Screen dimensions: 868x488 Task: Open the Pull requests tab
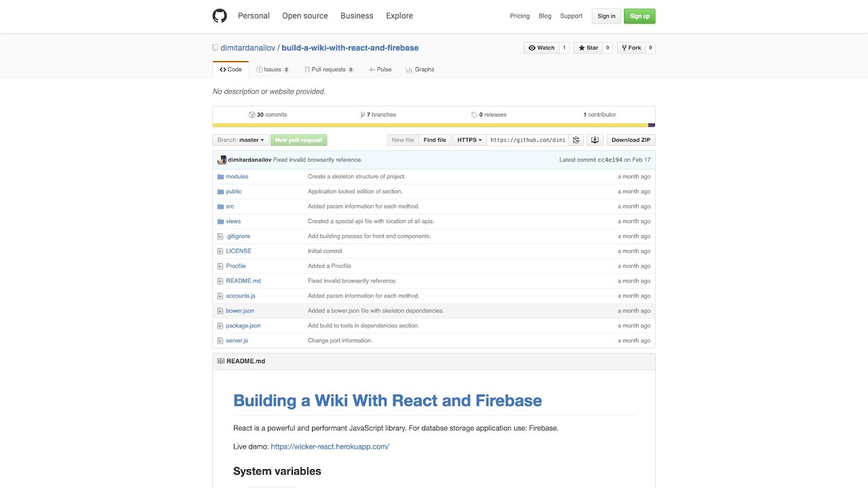329,70
